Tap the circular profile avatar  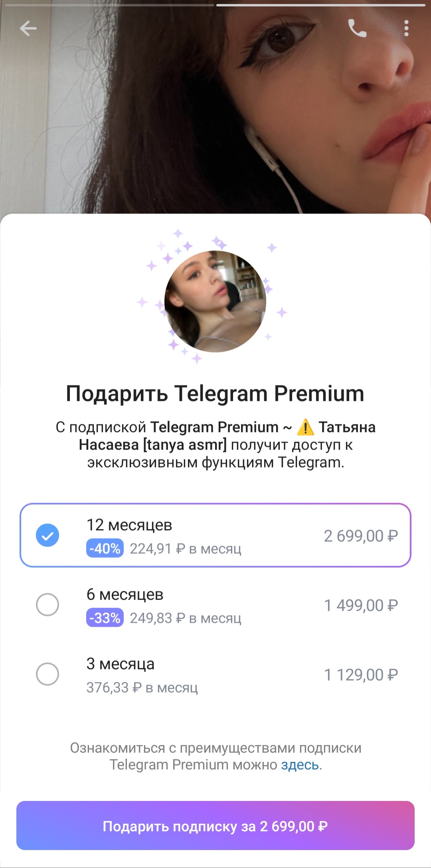215,301
